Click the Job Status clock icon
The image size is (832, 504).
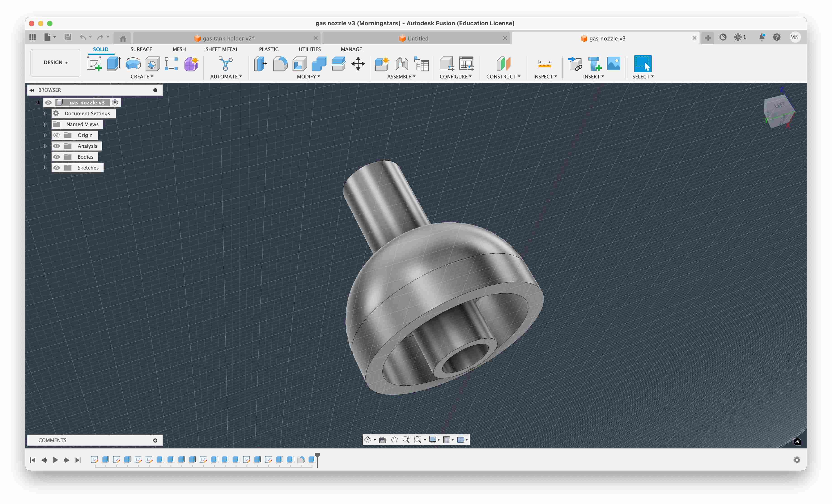[x=738, y=37]
